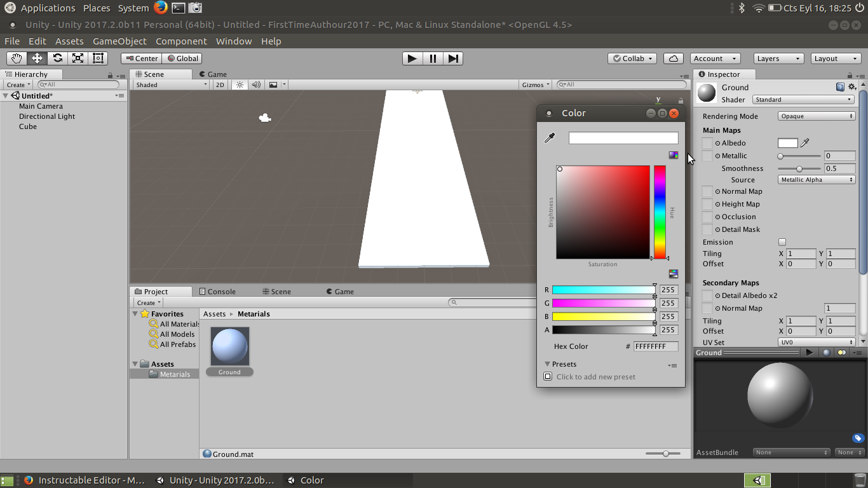868x488 pixels.
Task: Toggle scene lighting in the Scene view
Action: (x=238, y=84)
